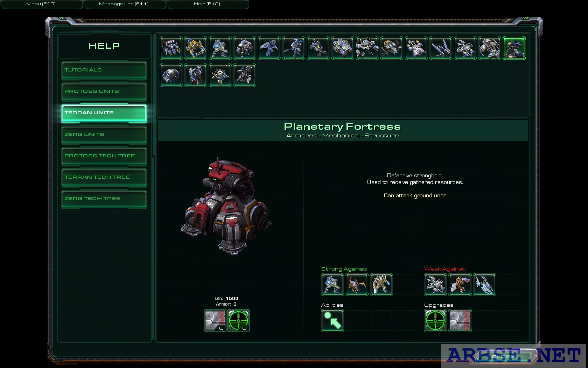View the Ghost unit details

(294, 48)
